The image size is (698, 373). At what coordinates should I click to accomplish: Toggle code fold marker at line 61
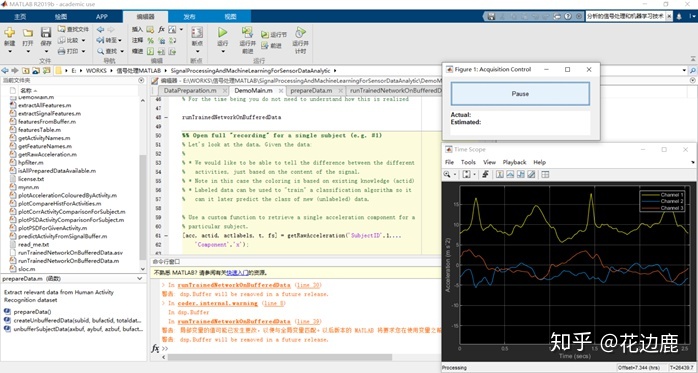(166, 235)
